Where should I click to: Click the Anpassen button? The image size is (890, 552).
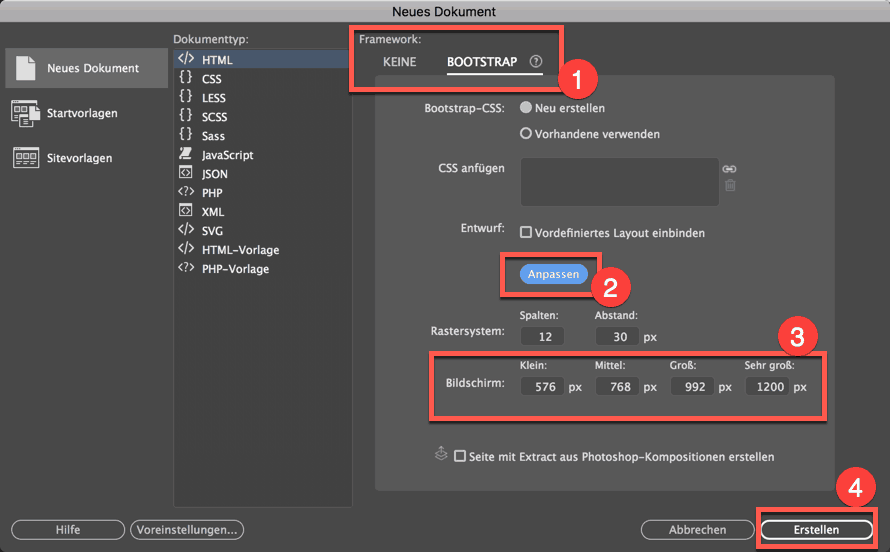coord(553,274)
